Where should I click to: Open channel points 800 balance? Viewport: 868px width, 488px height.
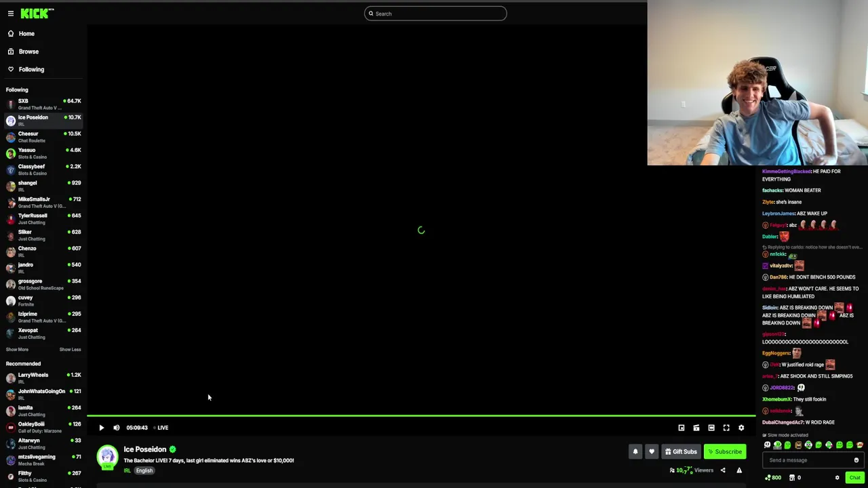coord(773,478)
